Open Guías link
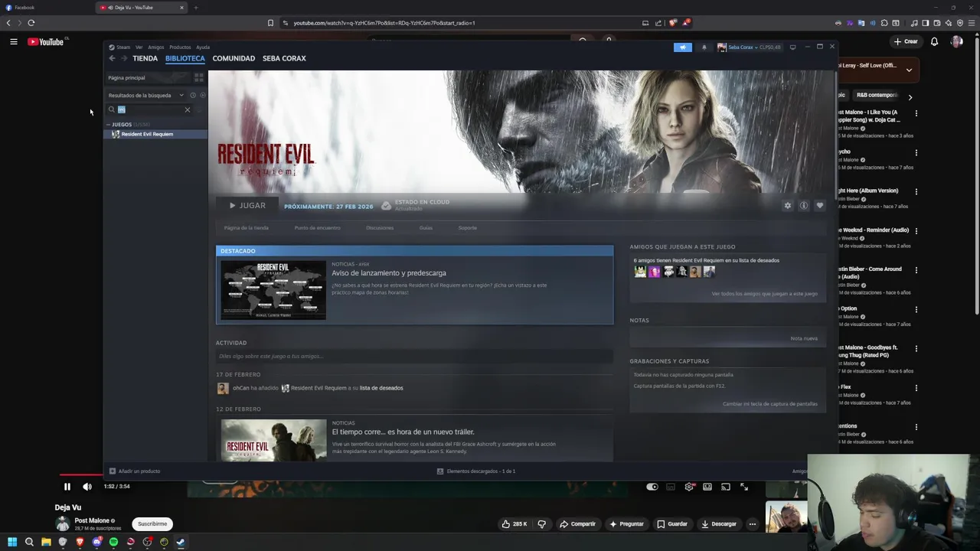Viewport: 980px width, 551px height. [x=426, y=228]
